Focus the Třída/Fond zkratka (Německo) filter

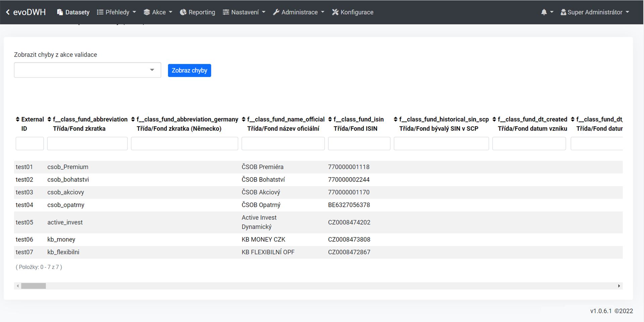(184, 144)
